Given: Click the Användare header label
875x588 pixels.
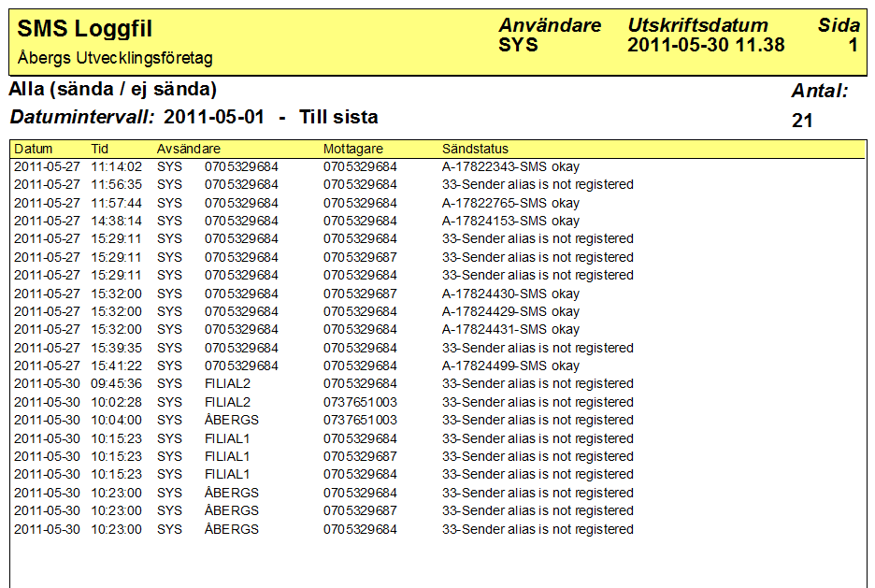Looking at the screenshot, I should click(x=550, y=25).
